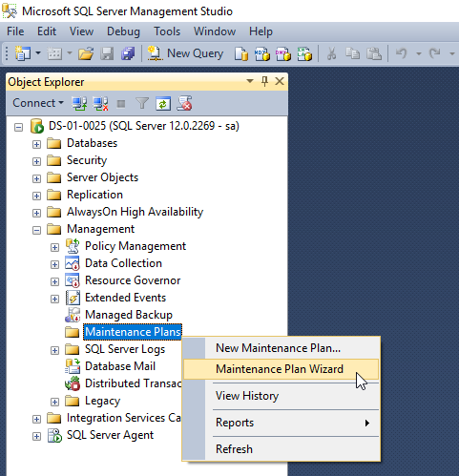The width and height of the screenshot is (459, 476).
Task: Click the Redo arrow icon
Action: [x=434, y=53]
